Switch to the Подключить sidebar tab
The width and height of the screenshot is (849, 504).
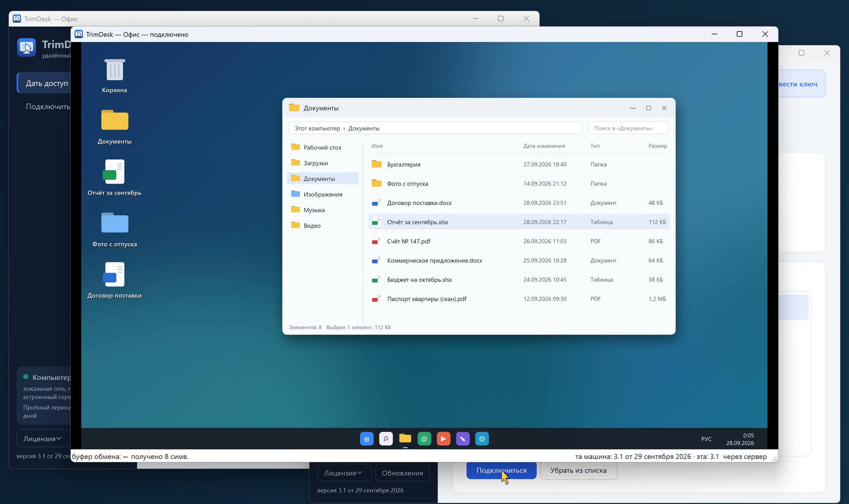tap(44, 107)
